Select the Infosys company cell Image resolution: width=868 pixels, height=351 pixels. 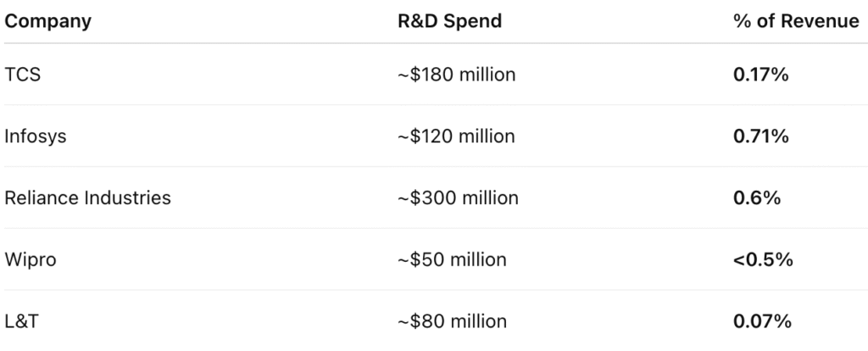pyautogui.click(x=36, y=136)
